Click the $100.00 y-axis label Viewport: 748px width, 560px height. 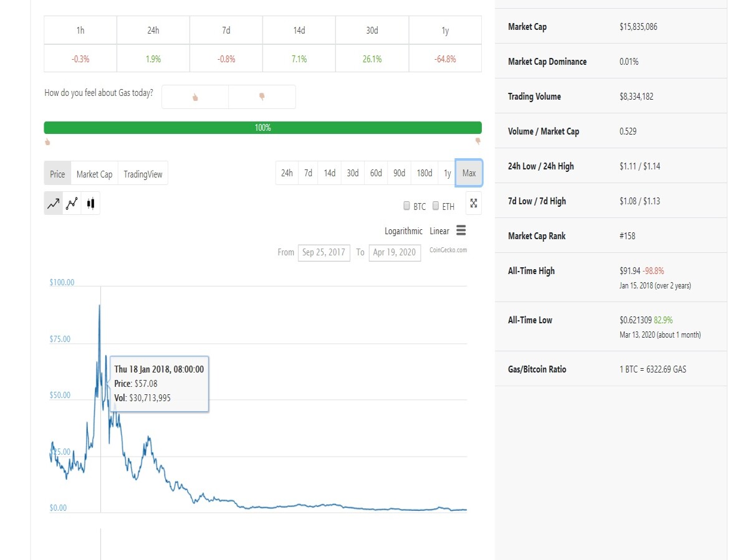pos(62,282)
